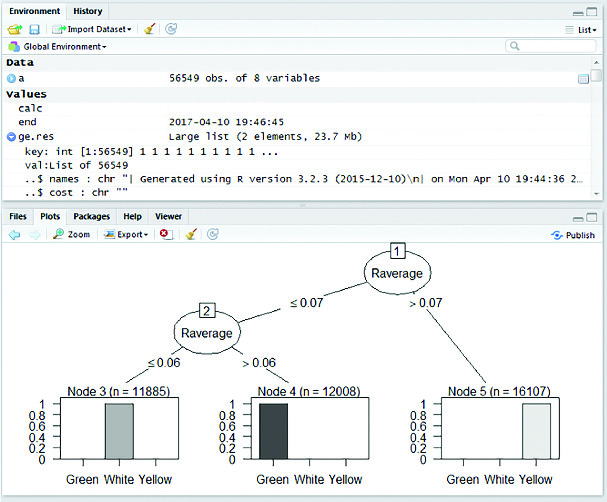
Task: Go to previous plot with back arrow
Action: coord(14,234)
